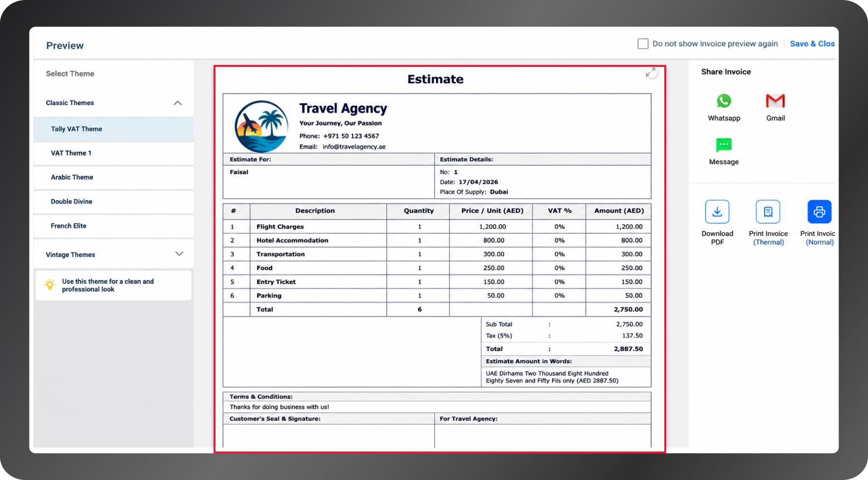Viewport: 868px width, 480px height.
Task: Select VAT Theme 1
Action: pos(114,153)
